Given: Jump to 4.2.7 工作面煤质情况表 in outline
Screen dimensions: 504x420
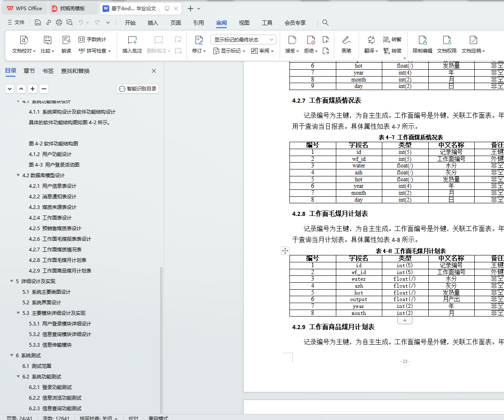Looking at the screenshot, I should coord(55,249).
